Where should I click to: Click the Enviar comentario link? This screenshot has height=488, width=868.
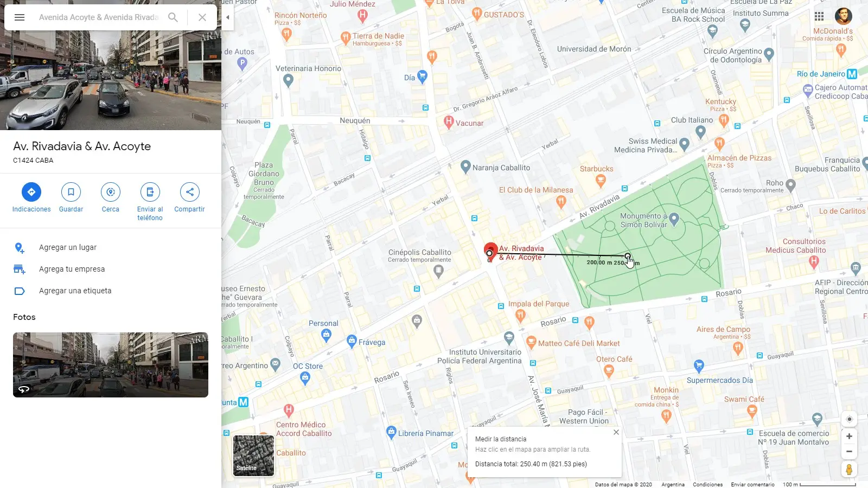point(752,485)
